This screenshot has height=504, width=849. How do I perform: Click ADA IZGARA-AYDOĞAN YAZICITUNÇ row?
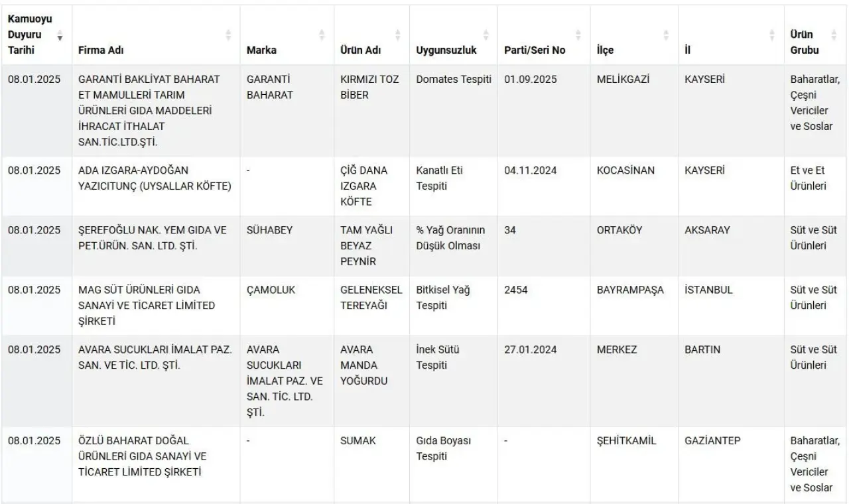[x=424, y=186]
